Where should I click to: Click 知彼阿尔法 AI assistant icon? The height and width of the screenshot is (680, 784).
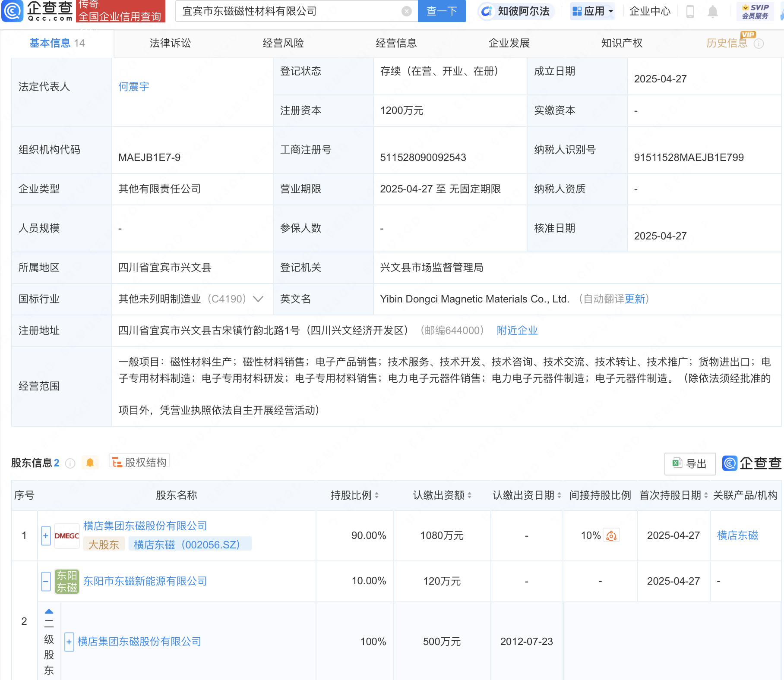click(516, 11)
